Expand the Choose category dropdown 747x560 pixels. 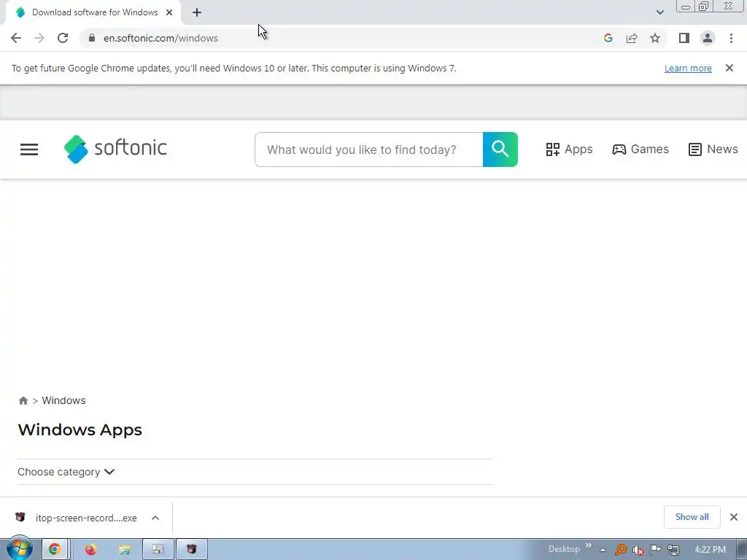pyautogui.click(x=66, y=472)
